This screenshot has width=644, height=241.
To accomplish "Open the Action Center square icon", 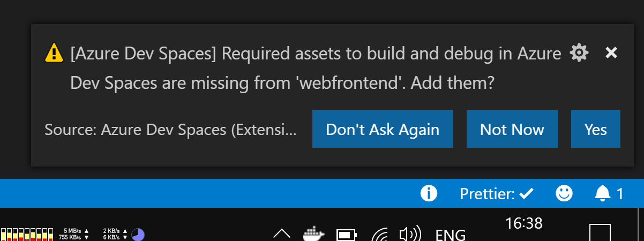I will pos(600,233).
